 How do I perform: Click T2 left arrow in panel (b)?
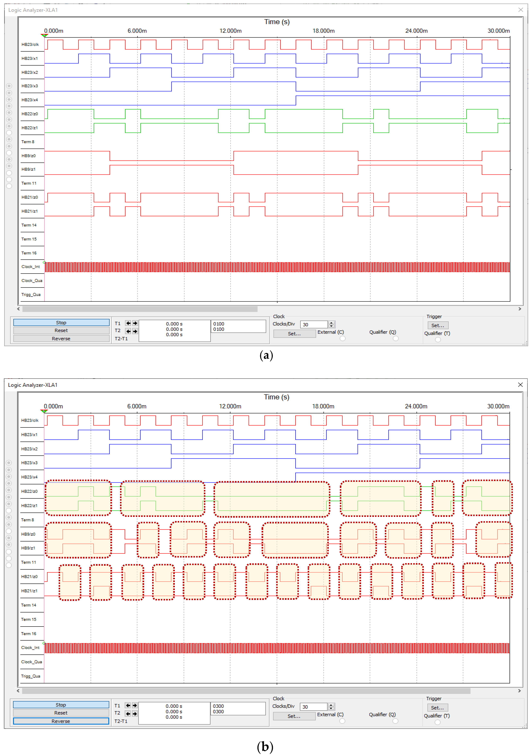pos(127,713)
